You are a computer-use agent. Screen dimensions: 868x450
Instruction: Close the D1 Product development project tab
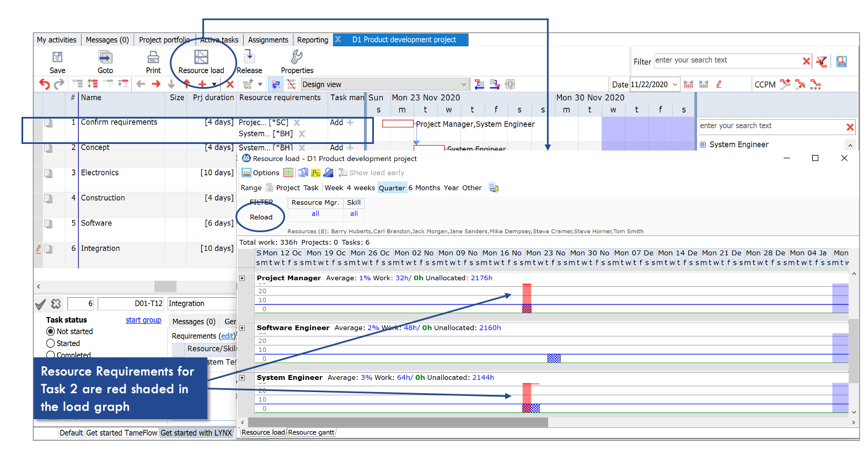coord(338,40)
